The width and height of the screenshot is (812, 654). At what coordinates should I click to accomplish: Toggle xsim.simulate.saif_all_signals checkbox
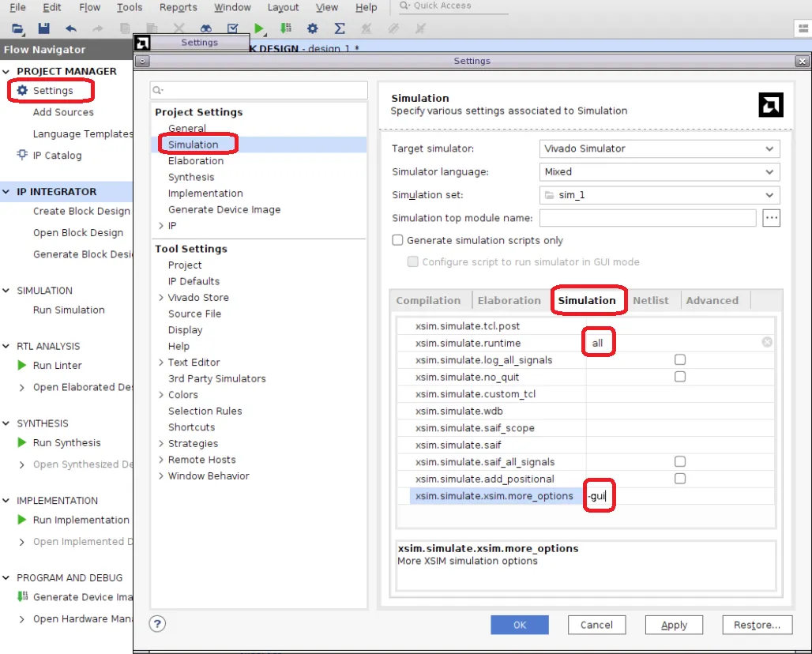680,461
